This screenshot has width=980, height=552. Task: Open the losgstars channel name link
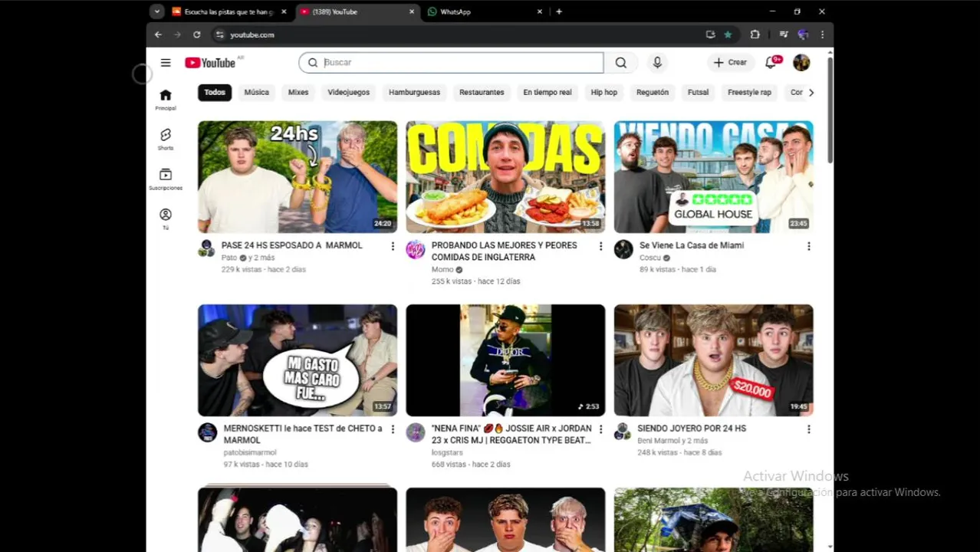tap(447, 452)
